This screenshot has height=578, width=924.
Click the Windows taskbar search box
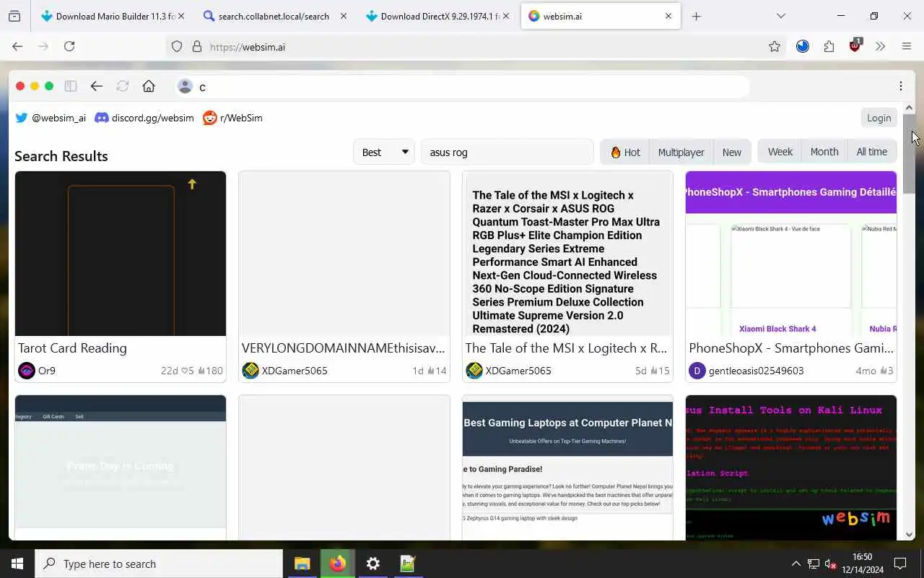click(x=159, y=564)
